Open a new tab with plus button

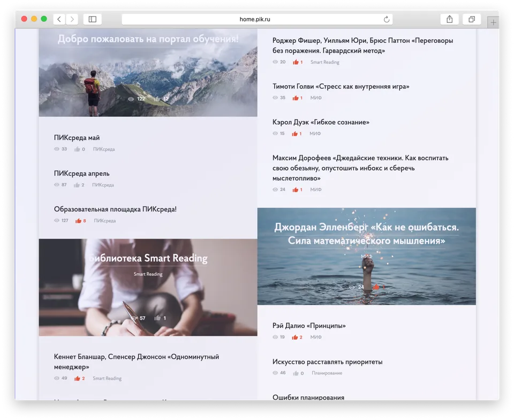click(x=493, y=22)
